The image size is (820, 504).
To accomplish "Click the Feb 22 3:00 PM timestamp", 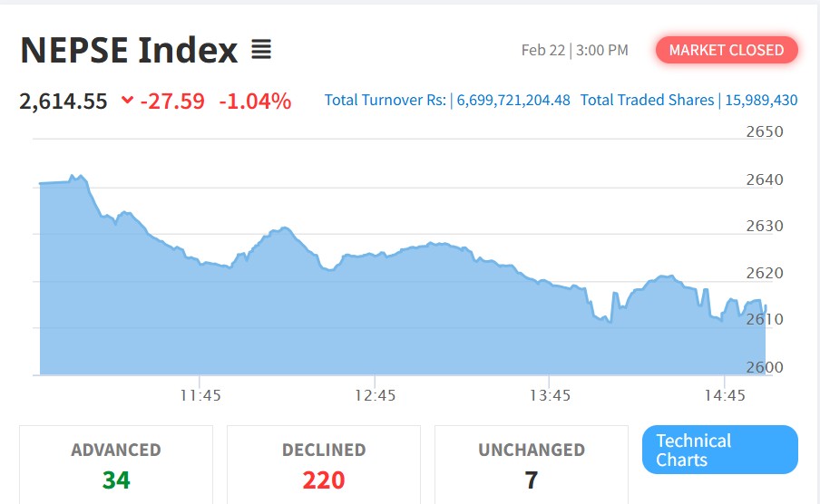I will [x=574, y=50].
